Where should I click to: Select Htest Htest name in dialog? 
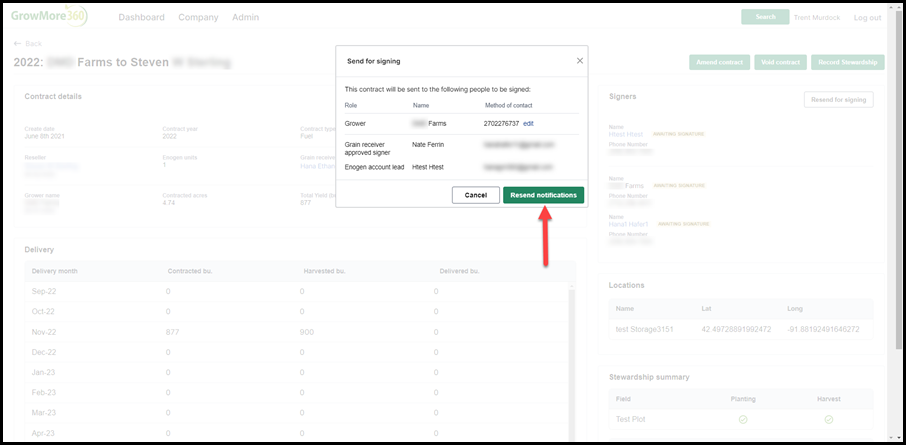point(428,167)
